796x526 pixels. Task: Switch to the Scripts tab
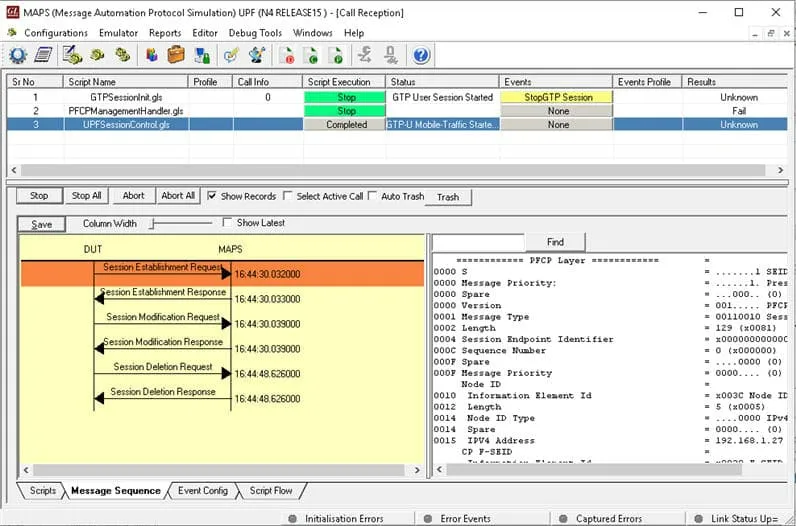coord(42,490)
